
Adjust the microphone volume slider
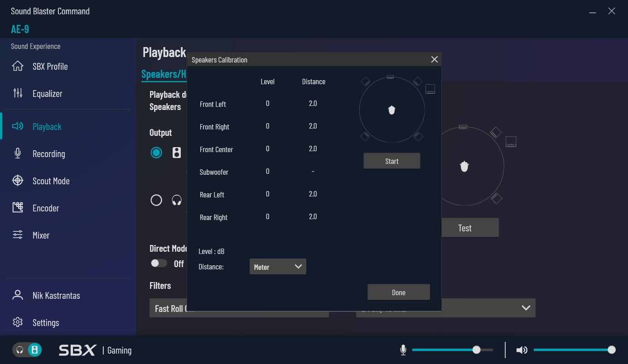pos(453,350)
